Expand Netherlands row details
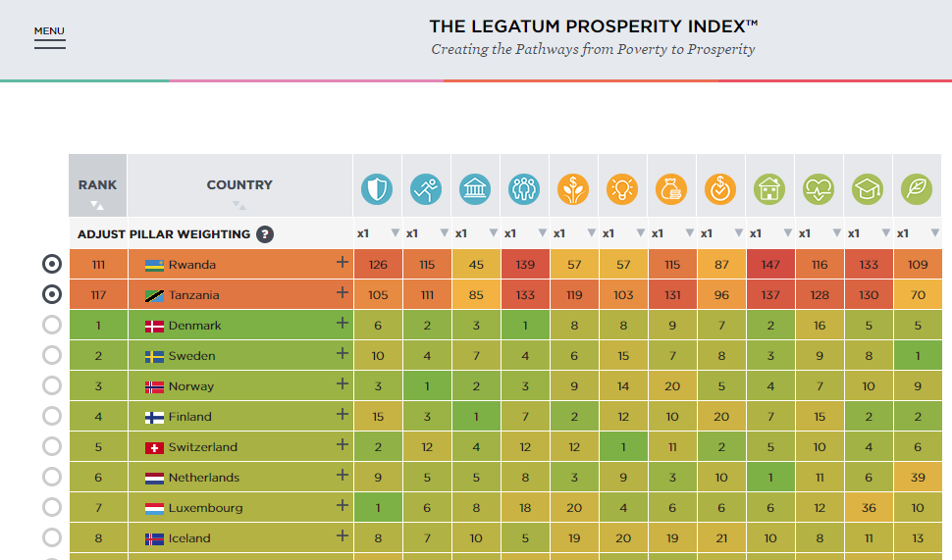 [x=342, y=476]
